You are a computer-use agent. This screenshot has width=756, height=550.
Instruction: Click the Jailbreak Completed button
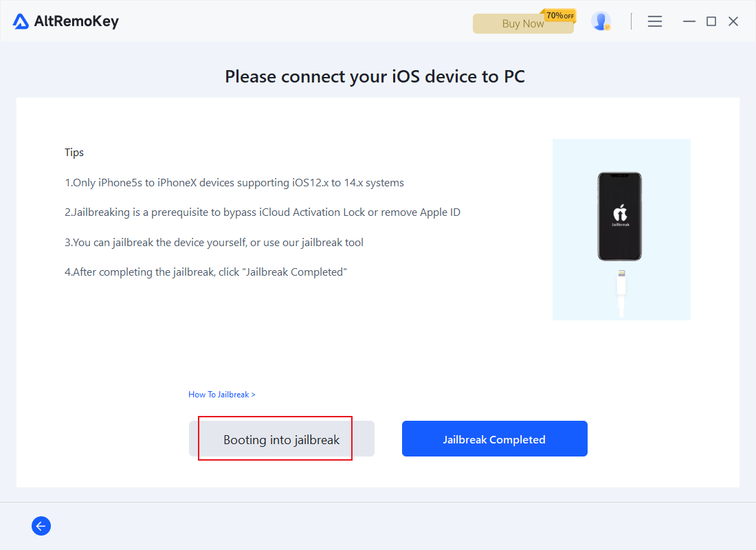pos(495,439)
